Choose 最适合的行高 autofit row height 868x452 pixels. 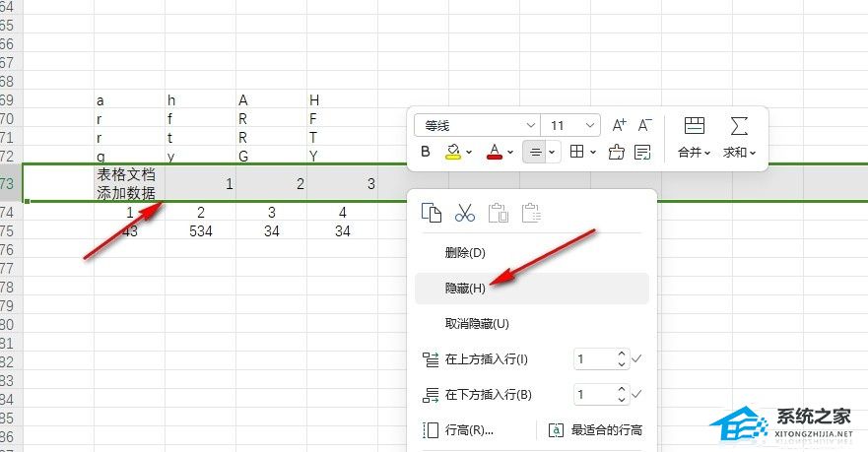pyautogui.click(x=607, y=430)
